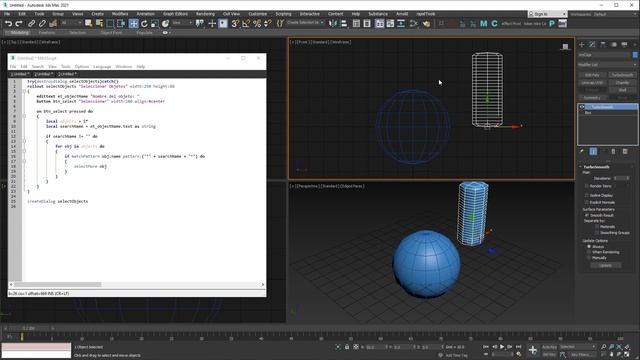640x360 pixels.
Task: Click the Align tool icon
Action: (x=344, y=24)
